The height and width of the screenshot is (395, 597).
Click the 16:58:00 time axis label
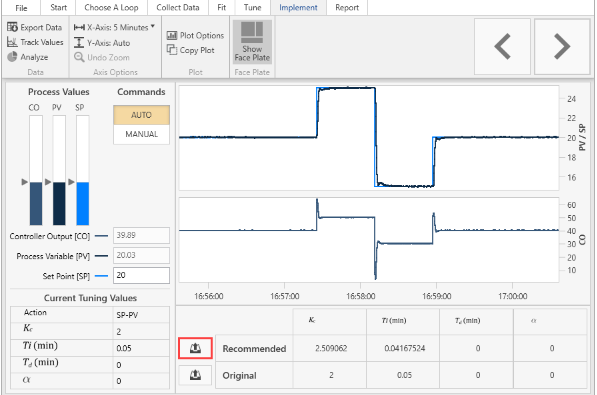[x=361, y=296]
